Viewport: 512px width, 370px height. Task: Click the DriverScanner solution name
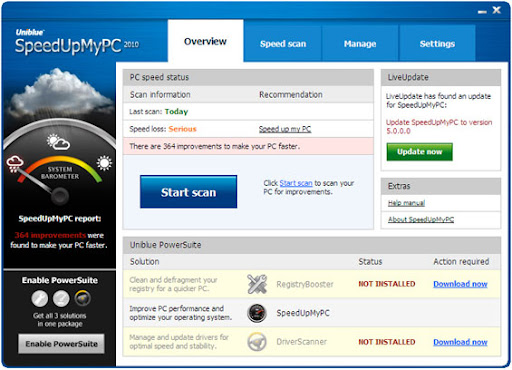pyautogui.click(x=302, y=342)
